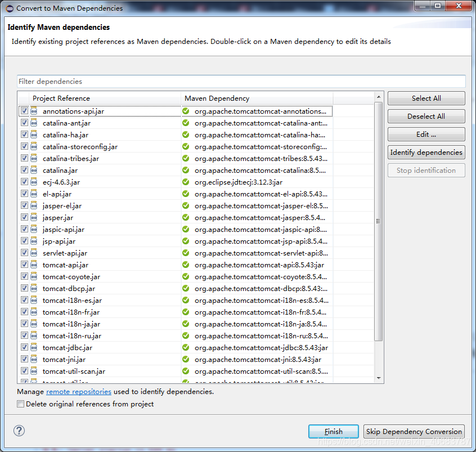476x452 pixels.
Task: Click the jar icon for tomcat-dbcp.jar
Action: point(34,288)
